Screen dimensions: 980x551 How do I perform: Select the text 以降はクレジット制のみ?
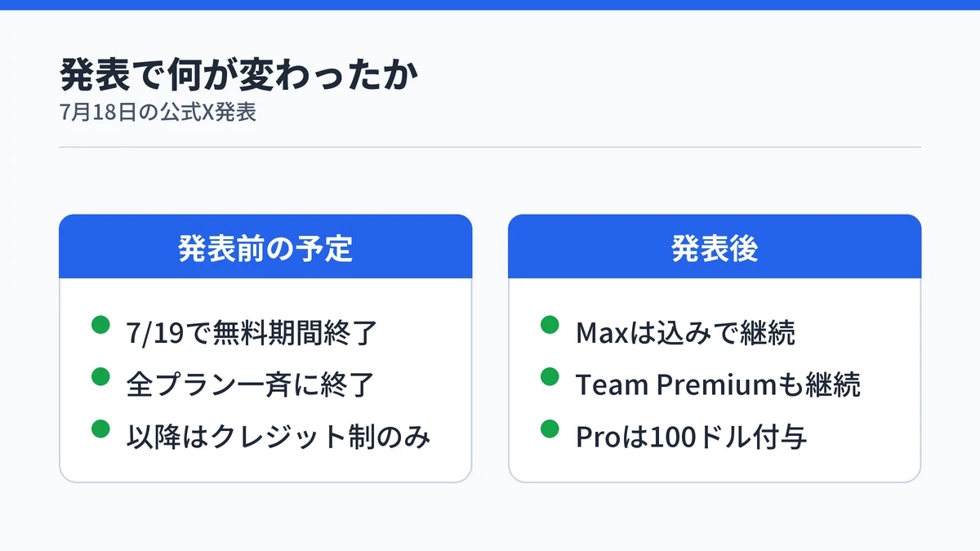(x=278, y=437)
